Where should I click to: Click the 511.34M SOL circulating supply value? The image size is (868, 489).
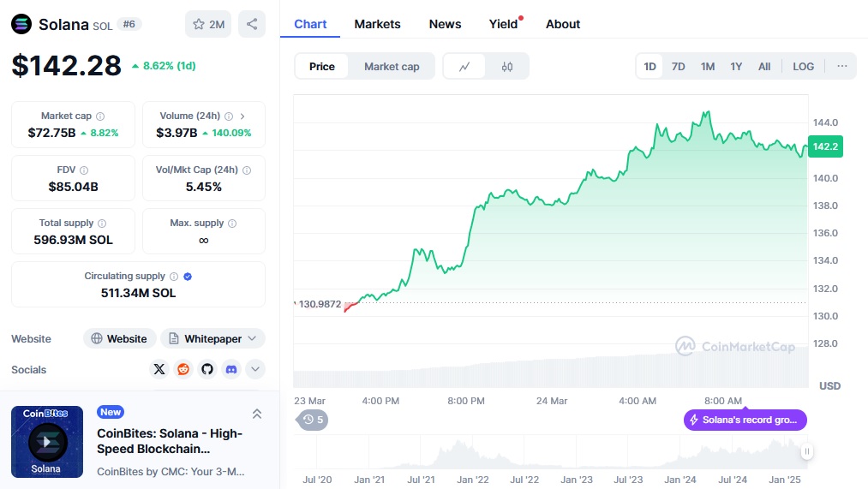pos(139,293)
